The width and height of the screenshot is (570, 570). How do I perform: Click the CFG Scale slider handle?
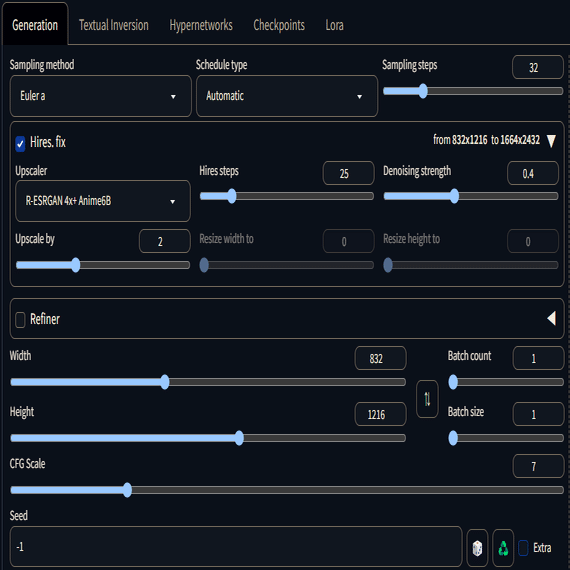(x=127, y=490)
